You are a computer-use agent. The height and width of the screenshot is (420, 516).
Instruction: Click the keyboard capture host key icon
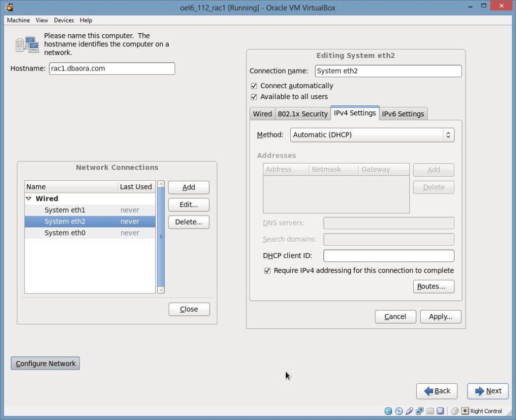click(x=465, y=411)
